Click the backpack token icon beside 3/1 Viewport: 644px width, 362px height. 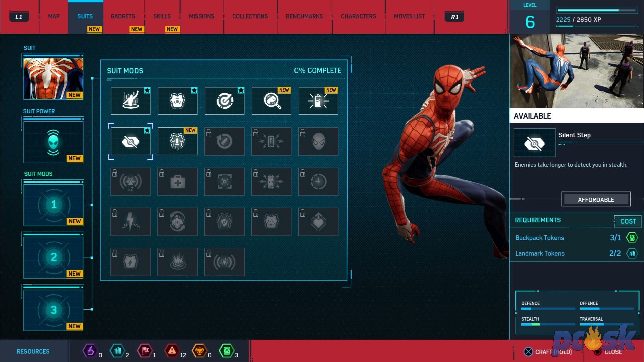click(x=632, y=238)
